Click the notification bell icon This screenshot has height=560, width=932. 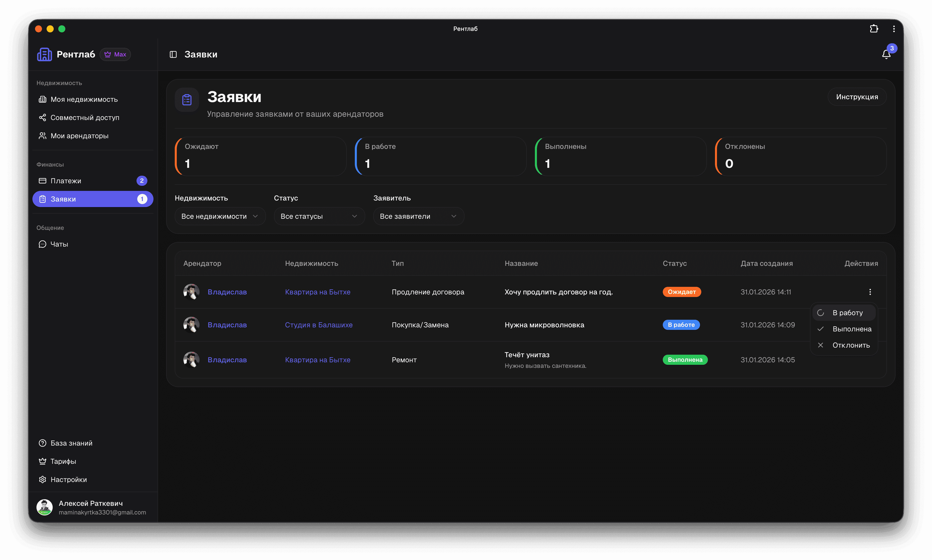(886, 55)
